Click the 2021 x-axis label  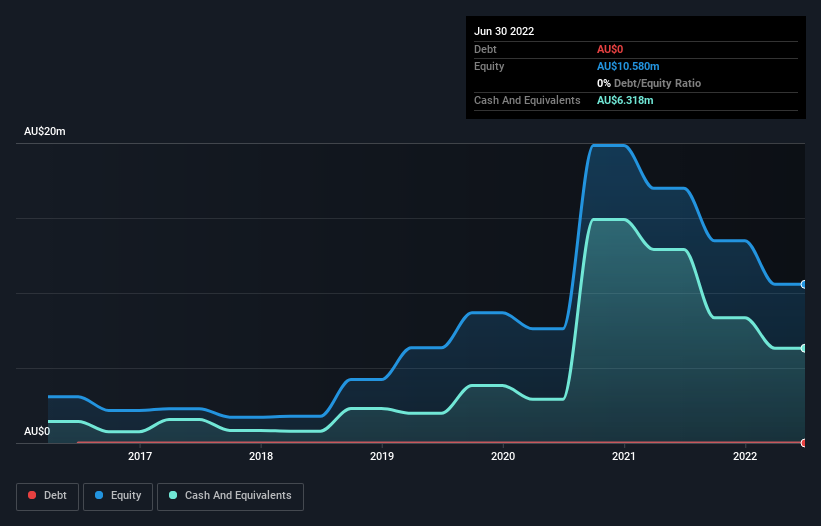click(x=624, y=456)
